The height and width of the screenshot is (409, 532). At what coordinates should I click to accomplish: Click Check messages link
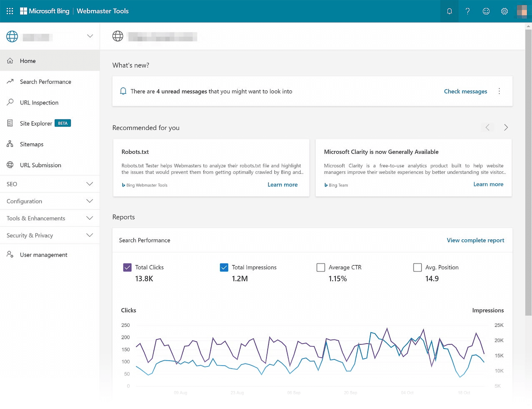pos(465,91)
